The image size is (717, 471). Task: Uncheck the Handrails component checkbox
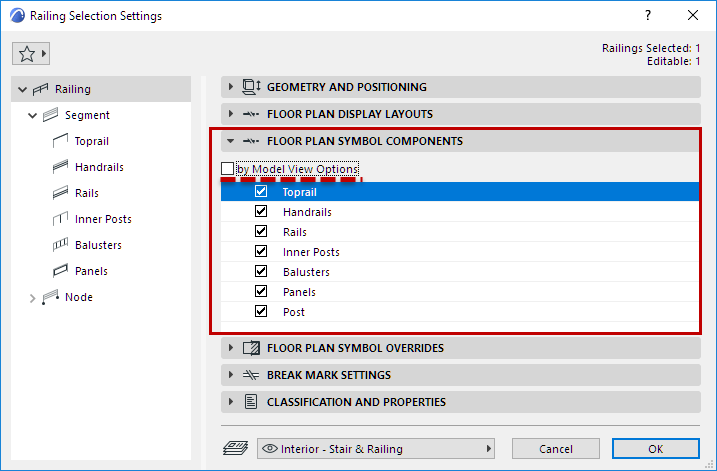pos(261,212)
